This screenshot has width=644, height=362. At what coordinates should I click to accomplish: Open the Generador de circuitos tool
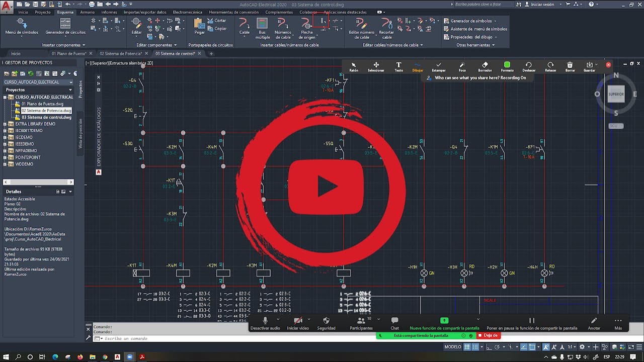click(x=65, y=26)
